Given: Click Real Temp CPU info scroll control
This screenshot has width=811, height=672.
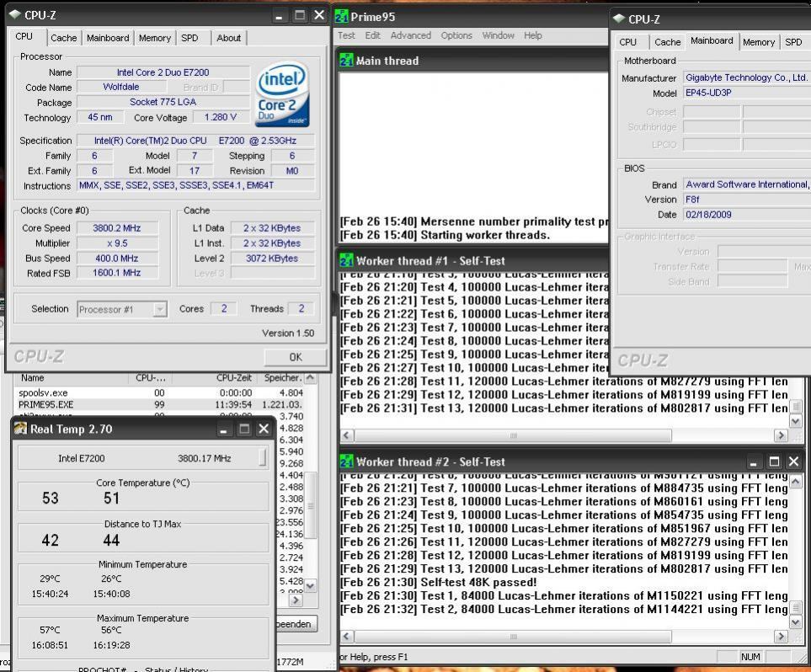Looking at the screenshot, I should pyautogui.click(x=263, y=458).
